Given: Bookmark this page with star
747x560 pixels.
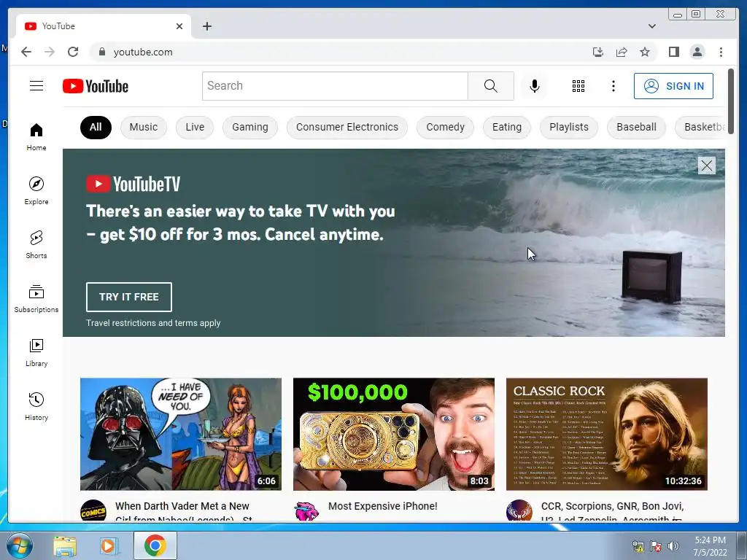Looking at the screenshot, I should [645, 52].
